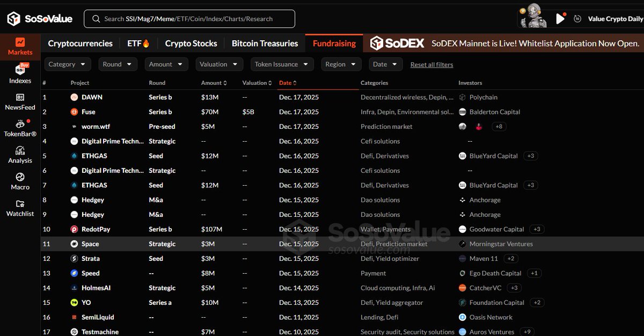The width and height of the screenshot is (644, 336).
Task: Open the Indexes sidebar section
Action: tap(20, 74)
